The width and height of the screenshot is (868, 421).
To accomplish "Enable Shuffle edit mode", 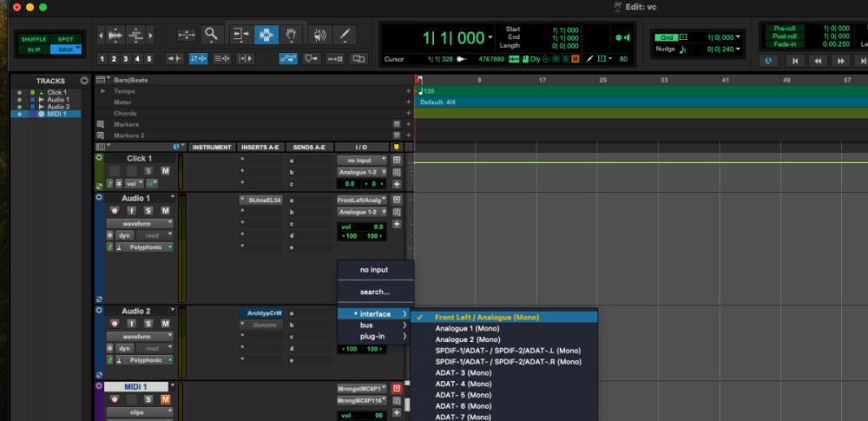I will tap(35, 39).
